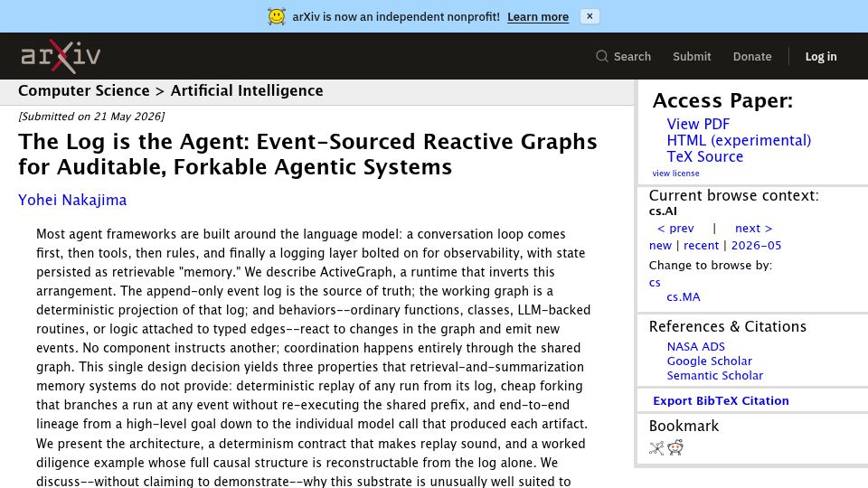The image size is (868, 488).
Task: Bookmark with BibSonomy icon
Action: click(x=656, y=447)
